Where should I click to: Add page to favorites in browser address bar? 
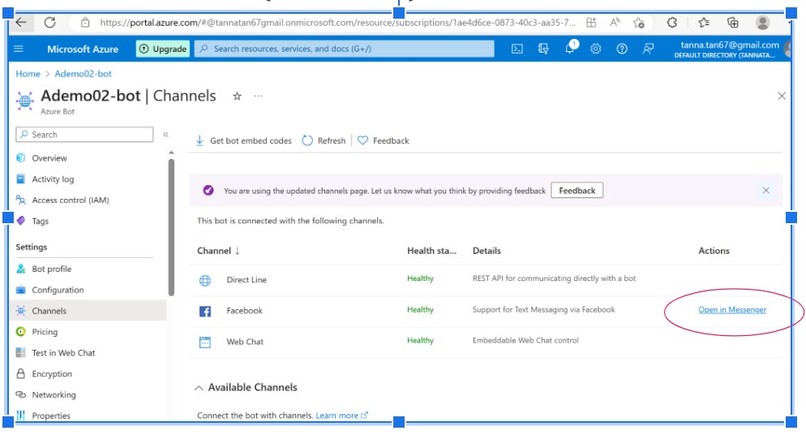click(639, 22)
